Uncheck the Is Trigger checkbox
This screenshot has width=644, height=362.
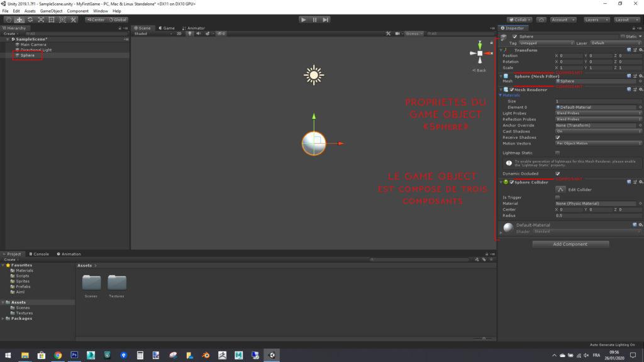pos(557,197)
